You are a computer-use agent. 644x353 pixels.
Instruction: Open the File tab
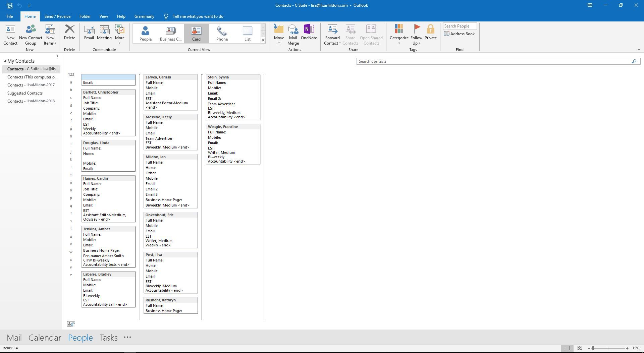10,16
